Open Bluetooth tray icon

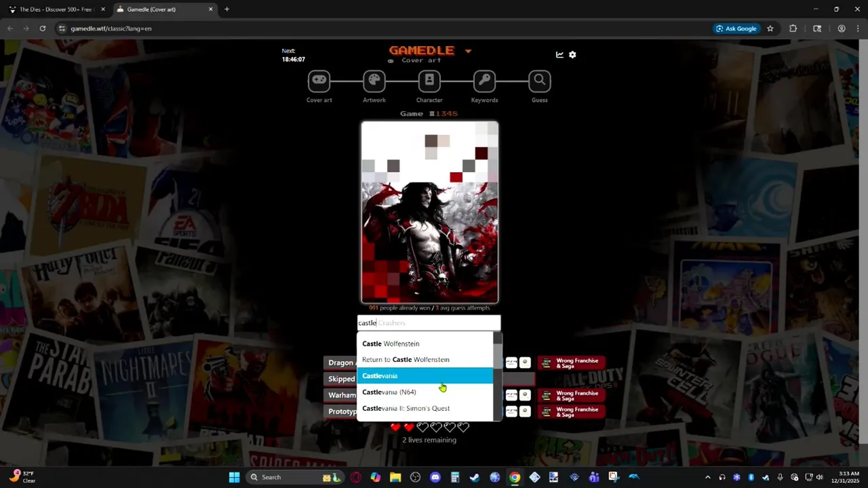(751, 477)
